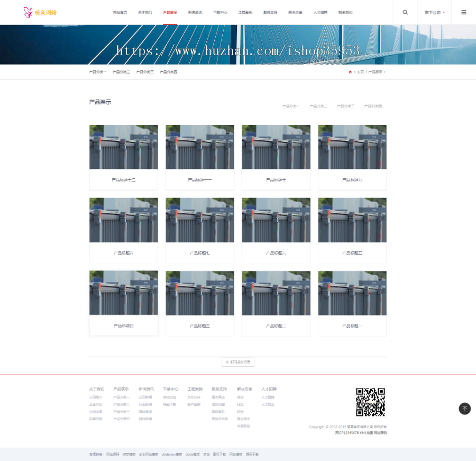Click the 产品标题一 product title link
This screenshot has height=461, width=476.
(x=352, y=326)
